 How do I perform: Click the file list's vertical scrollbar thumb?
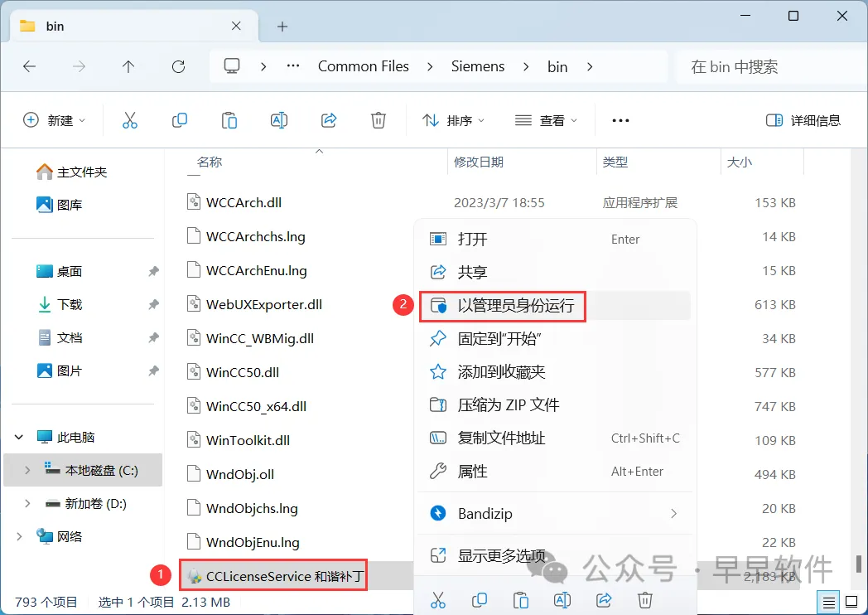coord(859,564)
